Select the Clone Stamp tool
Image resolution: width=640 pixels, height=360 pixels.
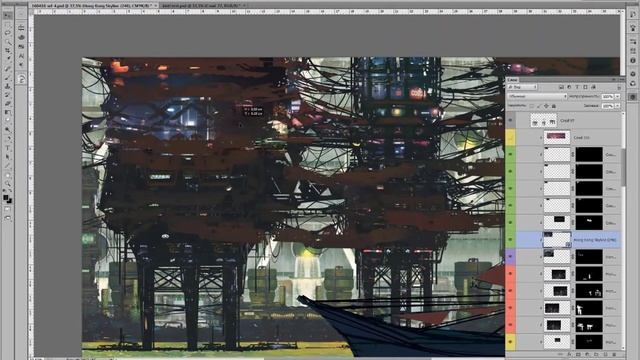pos(8,86)
